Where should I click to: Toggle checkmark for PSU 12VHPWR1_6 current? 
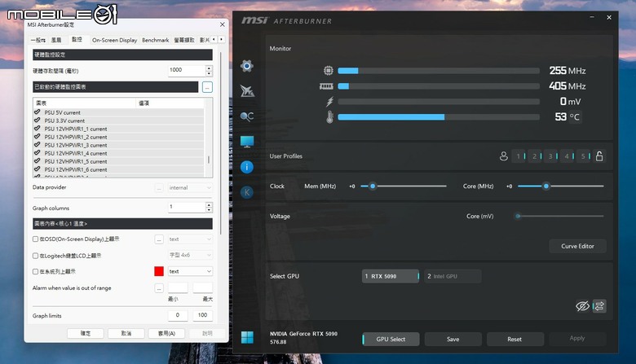[x=38, y=169]
